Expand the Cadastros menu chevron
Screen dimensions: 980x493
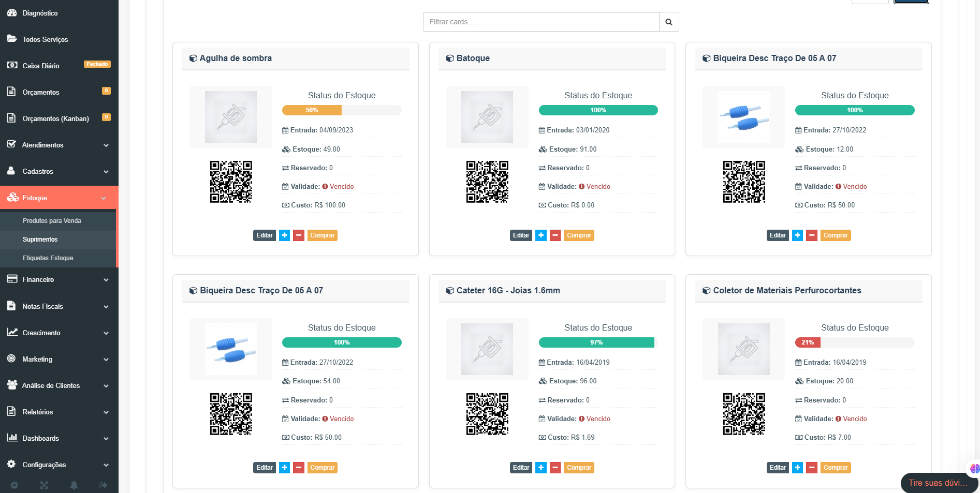click(106, 172)
